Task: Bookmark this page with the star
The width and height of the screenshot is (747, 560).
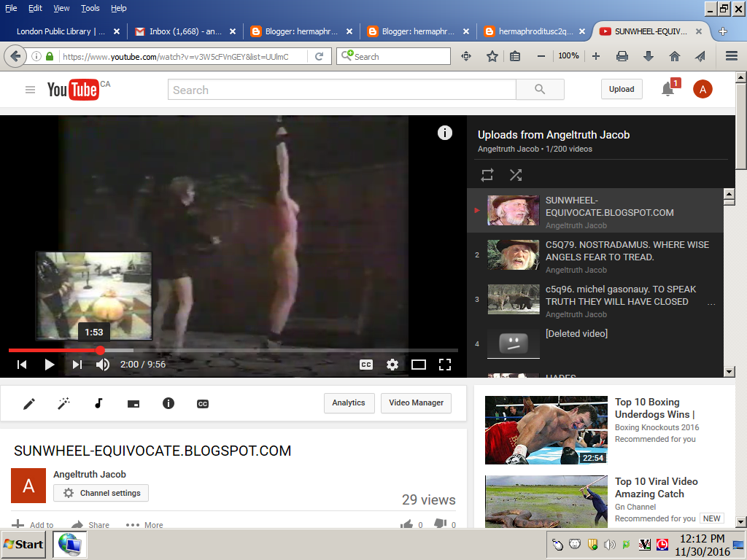Action: pyautogui.click(x=492, y=56)
